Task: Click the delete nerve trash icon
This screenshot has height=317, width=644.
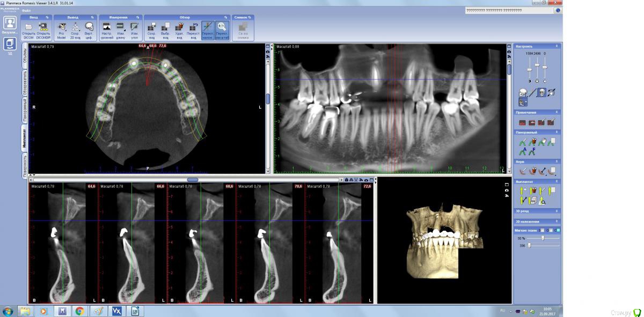Action: click(533, 172)
